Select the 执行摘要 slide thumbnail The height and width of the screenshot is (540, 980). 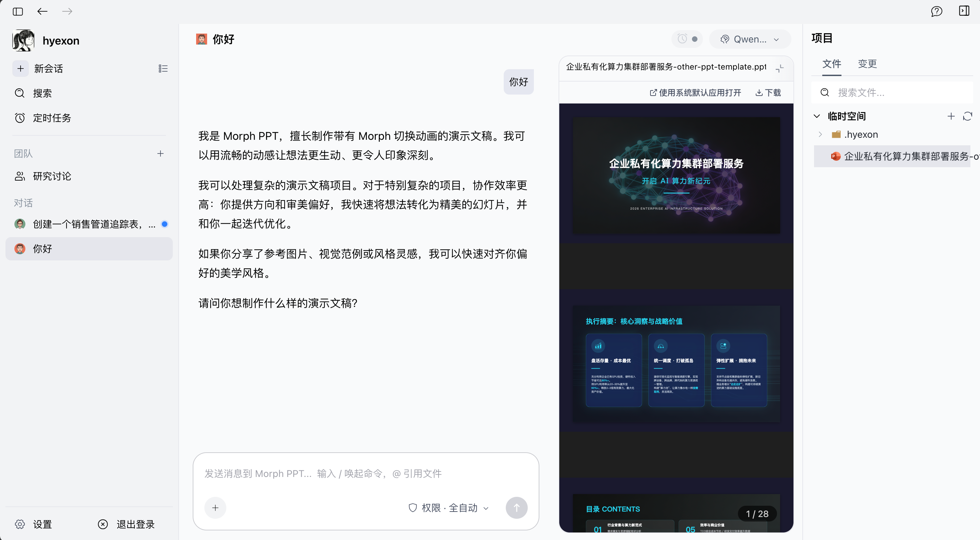(x=676, y=364)
